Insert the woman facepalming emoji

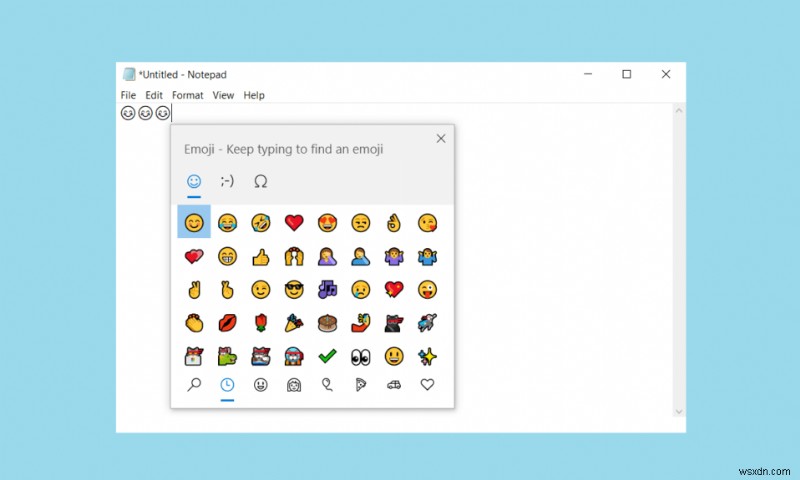[x=327, y=256]
